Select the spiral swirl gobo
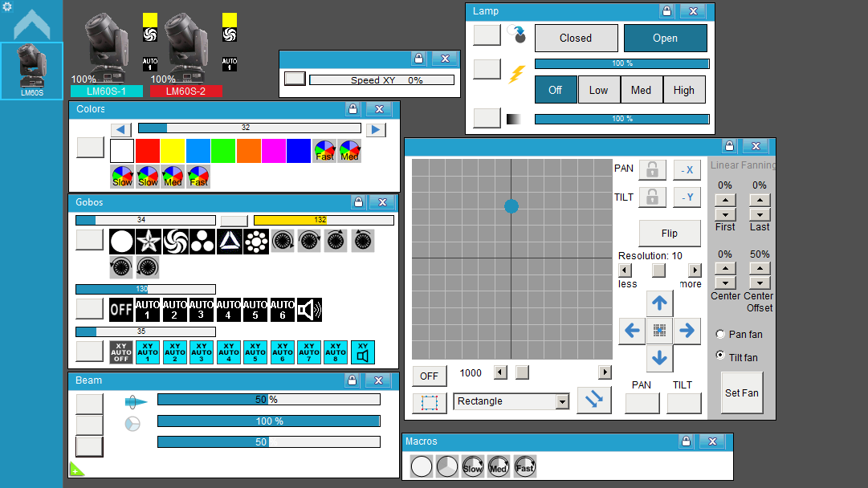The height and width of the screenshot is (488, 868). (x=176, y=242)
